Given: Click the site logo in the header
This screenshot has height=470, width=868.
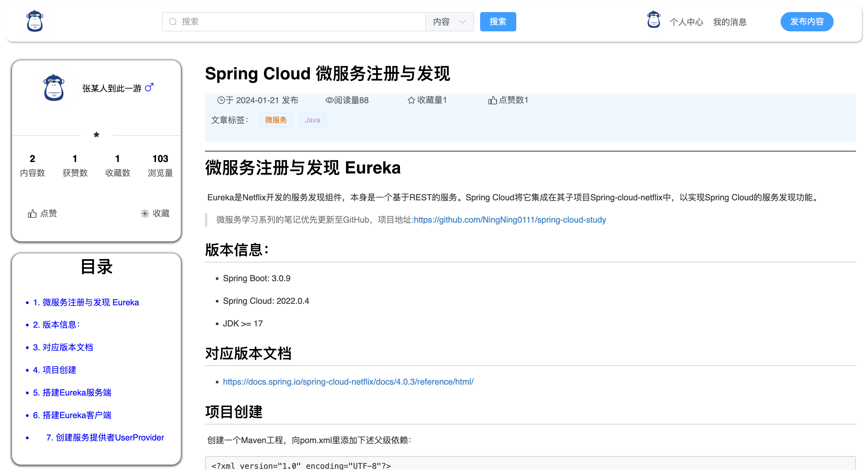Looking at the screenshot, I should [x=35, y=21].
